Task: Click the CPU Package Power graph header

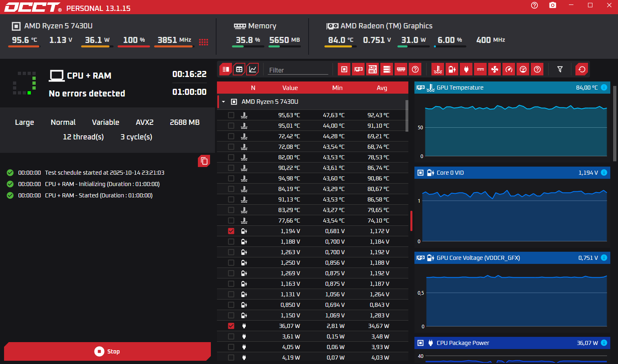Action: tap(512, 343)
